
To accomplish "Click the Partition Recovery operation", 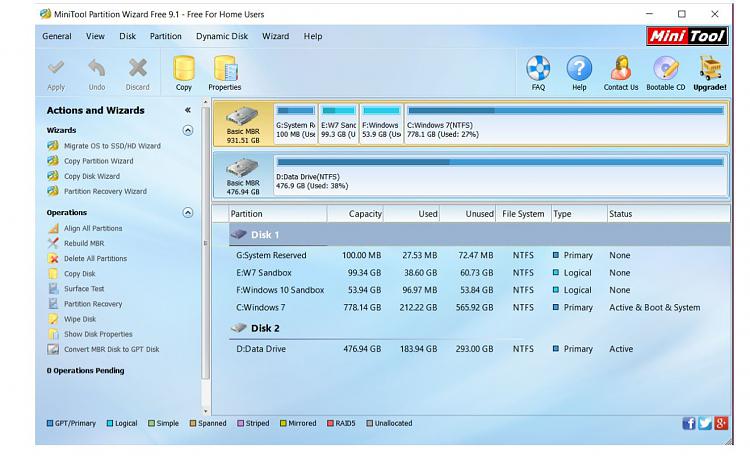I will 93,304.
